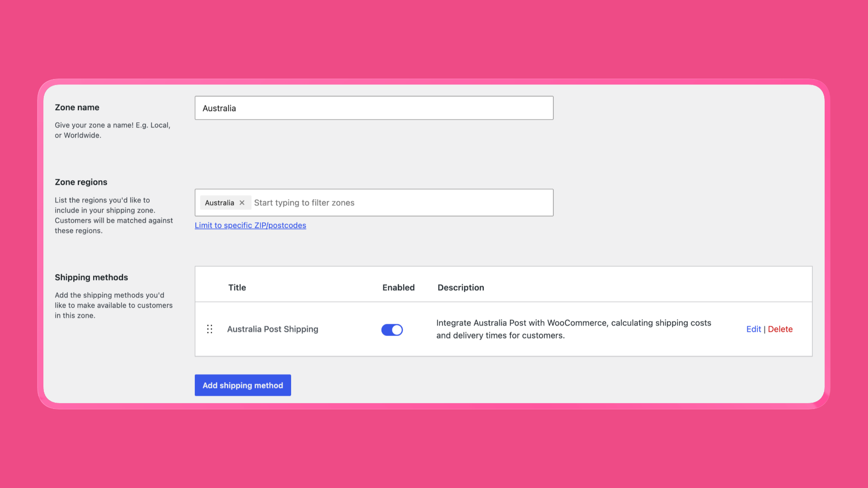Click the Enabled column header
This screenshot has height=488, width=868.
tap(398, 288)
